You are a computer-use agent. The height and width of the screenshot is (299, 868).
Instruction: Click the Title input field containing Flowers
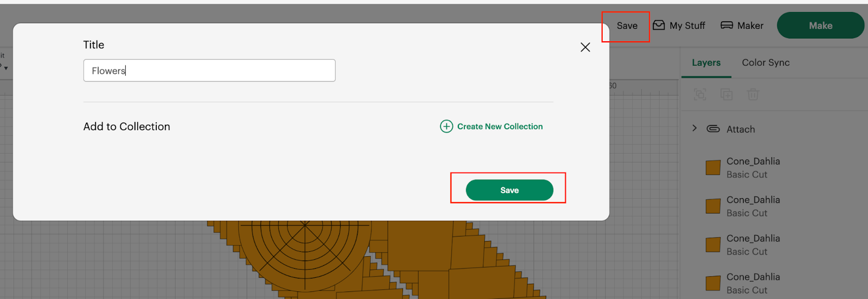[x=209, y=71]
